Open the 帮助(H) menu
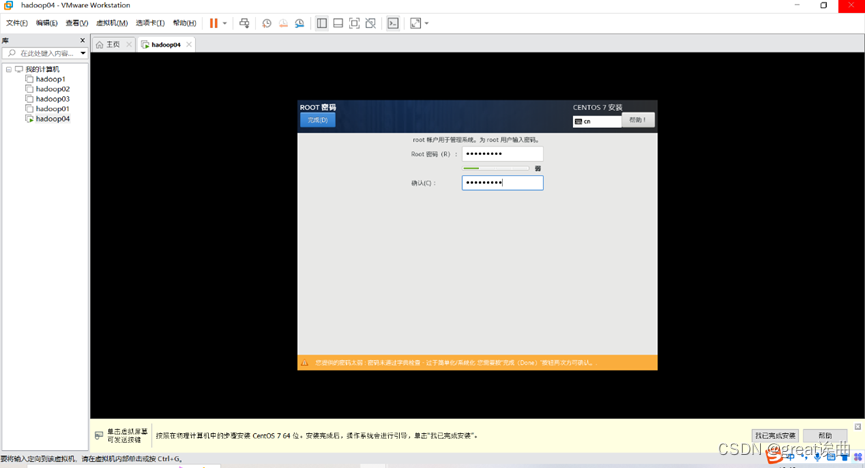 184,23
